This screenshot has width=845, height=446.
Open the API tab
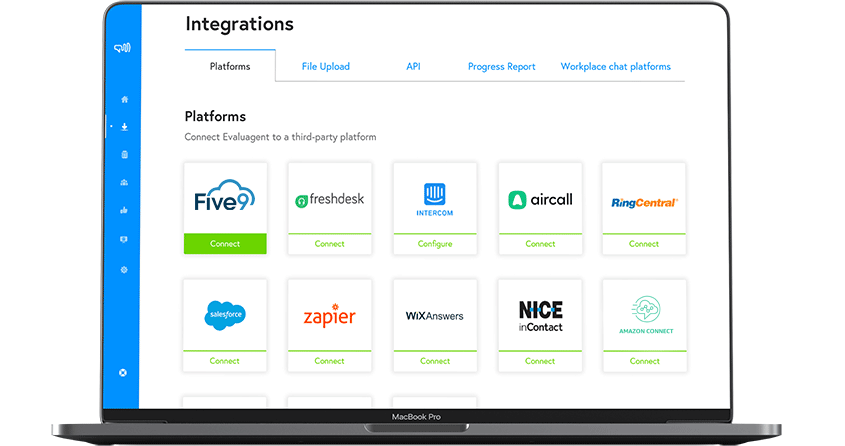(413, 66)
